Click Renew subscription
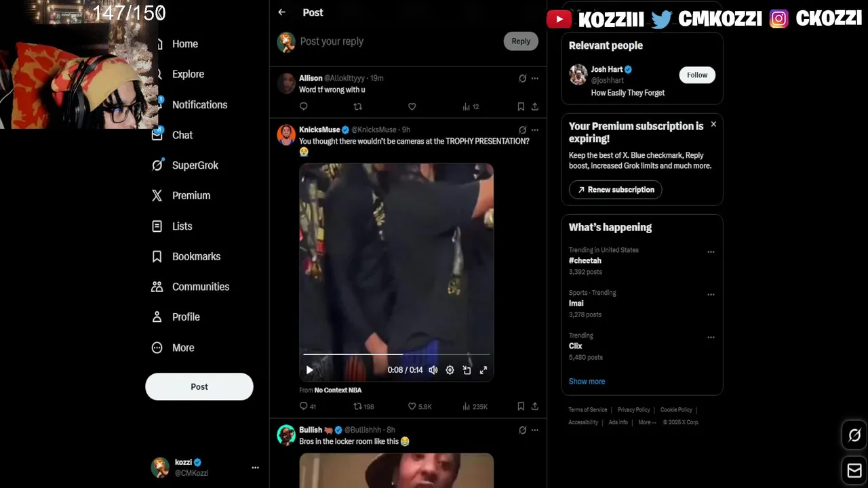The width and height of the screenshot is (868, 488). coord(615,190)
